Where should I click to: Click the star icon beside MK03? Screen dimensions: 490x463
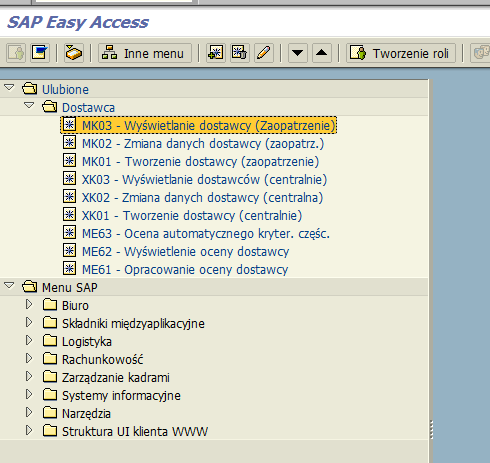click(69, 125)
